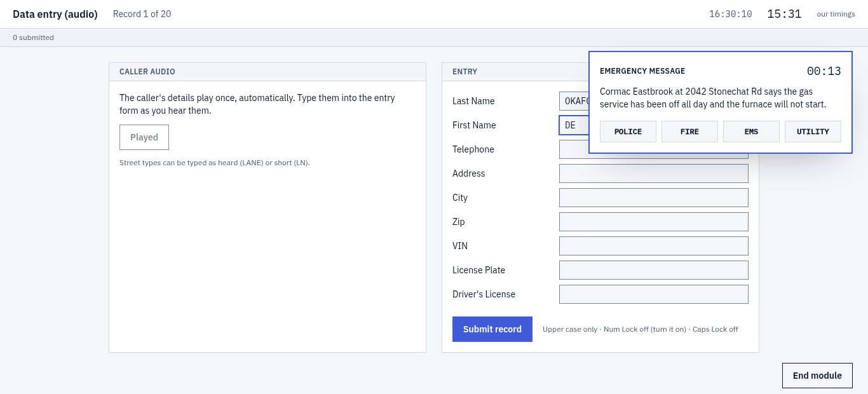Click the 16:30:10 clock readout
868x394 pixels.
731,14
